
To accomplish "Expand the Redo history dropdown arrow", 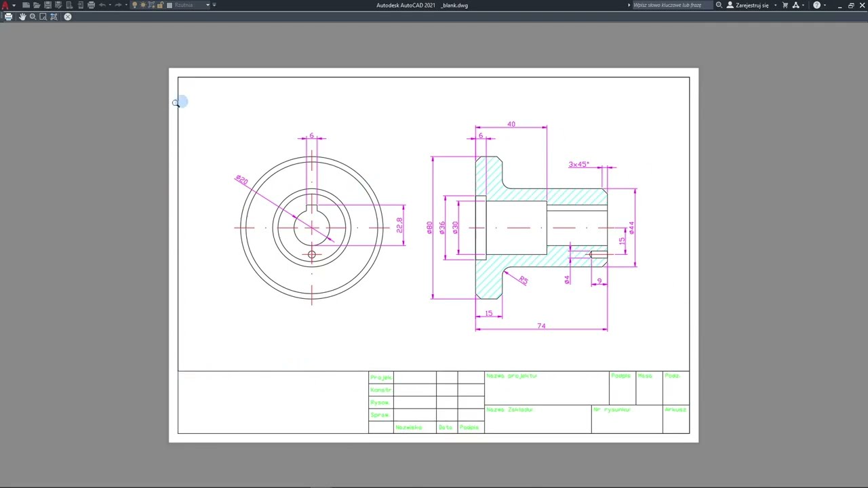I will (126, 5).
